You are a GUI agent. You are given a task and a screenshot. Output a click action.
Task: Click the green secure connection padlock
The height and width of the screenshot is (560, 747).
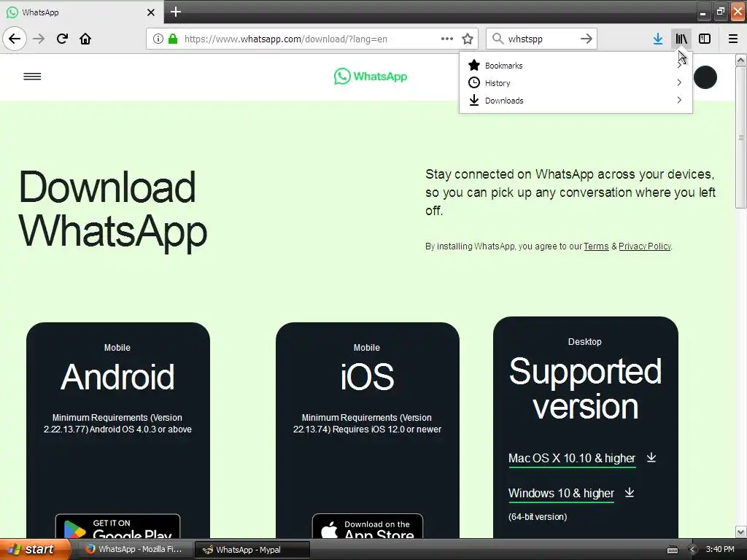coord(173,39)
